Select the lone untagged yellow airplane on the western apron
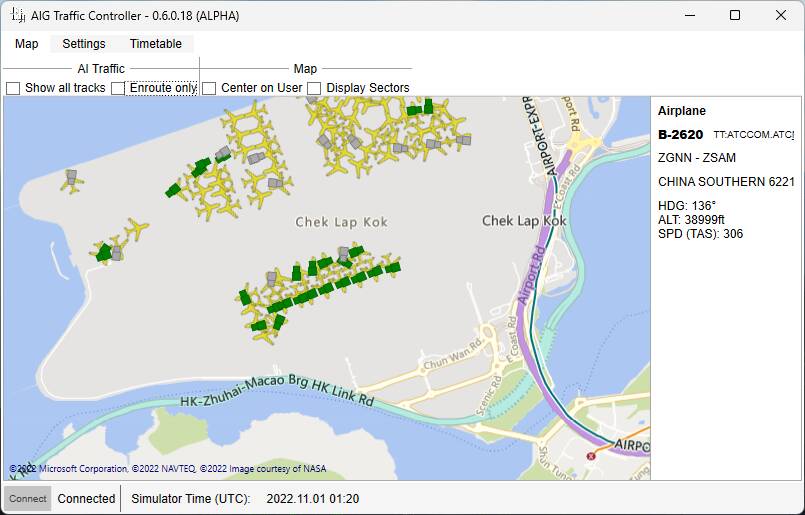This screenshot has width=805, height=515. tap(137, 228)
